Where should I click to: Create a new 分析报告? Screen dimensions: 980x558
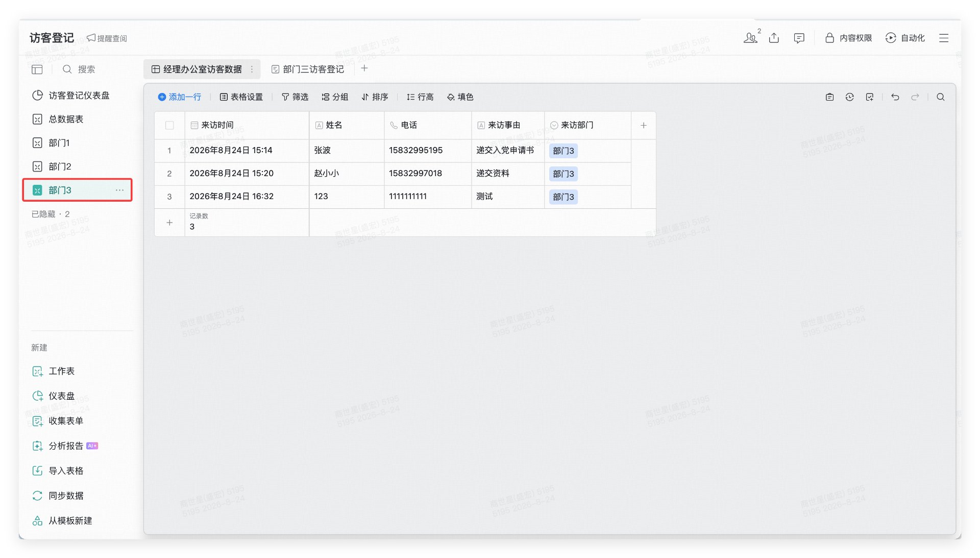pyautogui.click(x=65, y=446)
